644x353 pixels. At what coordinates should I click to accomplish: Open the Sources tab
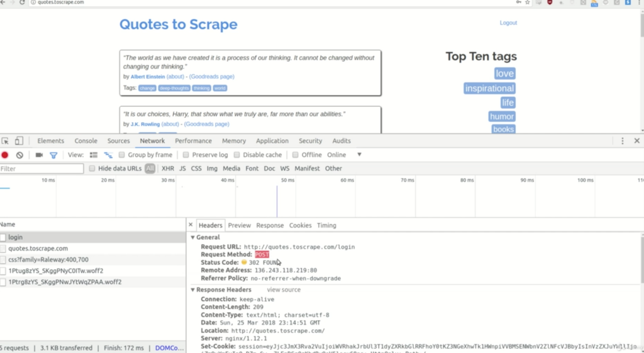(x=118, y=141)
